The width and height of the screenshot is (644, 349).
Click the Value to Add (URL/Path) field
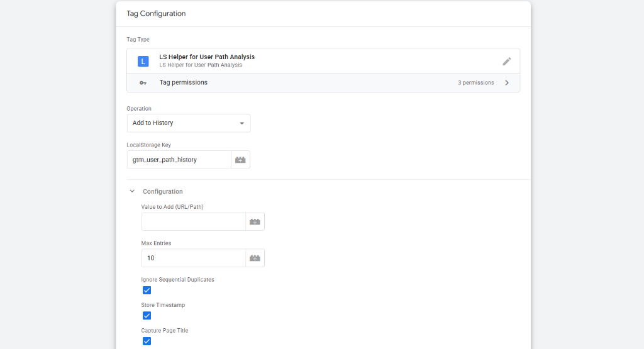[194, 222]
